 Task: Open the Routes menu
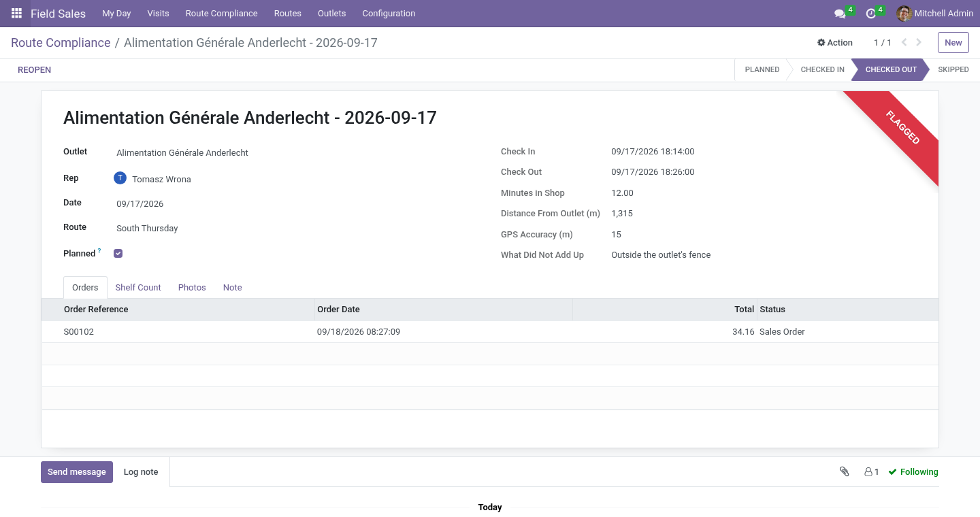coord(288,14)
